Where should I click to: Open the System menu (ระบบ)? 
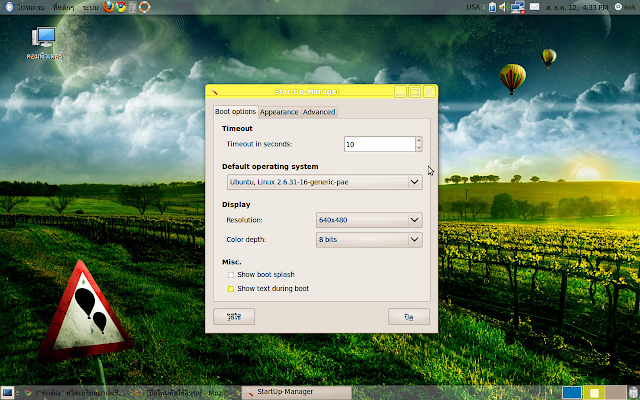pyautogui.click(x=90, y=7)
